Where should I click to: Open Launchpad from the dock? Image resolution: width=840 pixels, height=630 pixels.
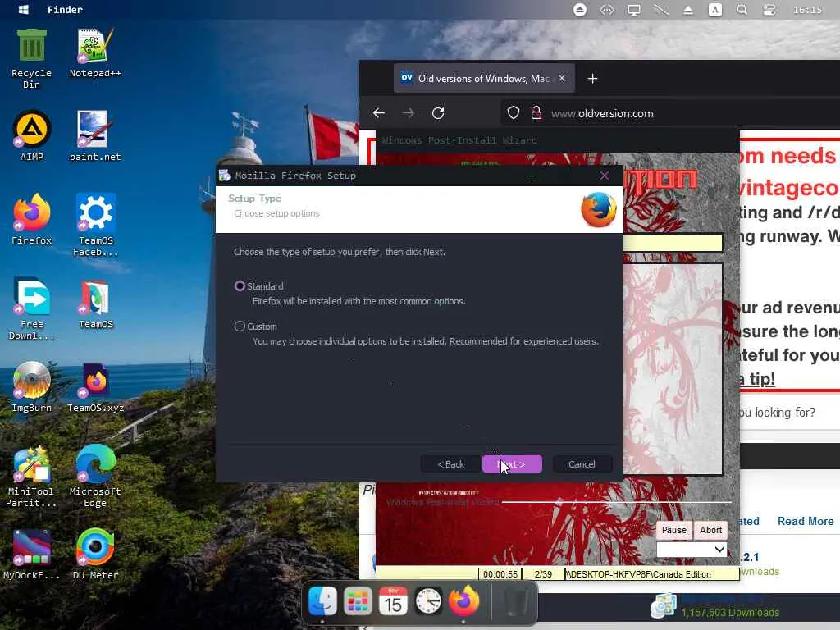(x=358, y=601)
